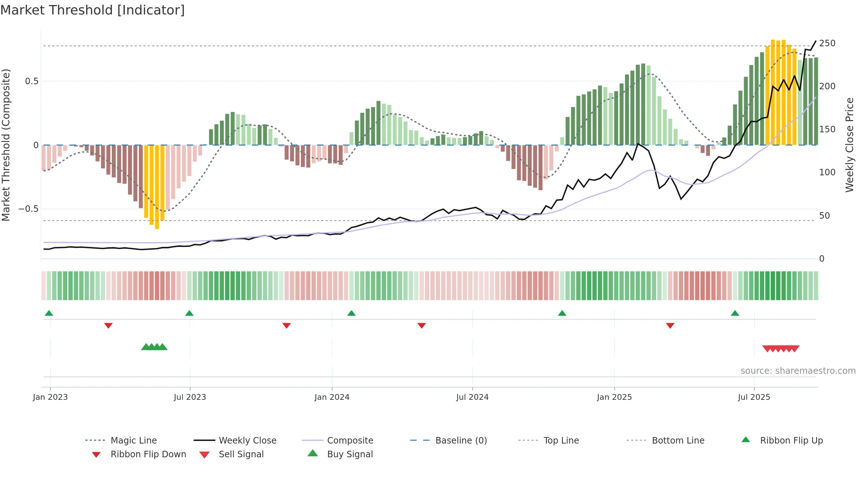Click the ribbon flip up marker after Jan 2024
Viewport: 868px width, 488px height.
click(352, 313)
